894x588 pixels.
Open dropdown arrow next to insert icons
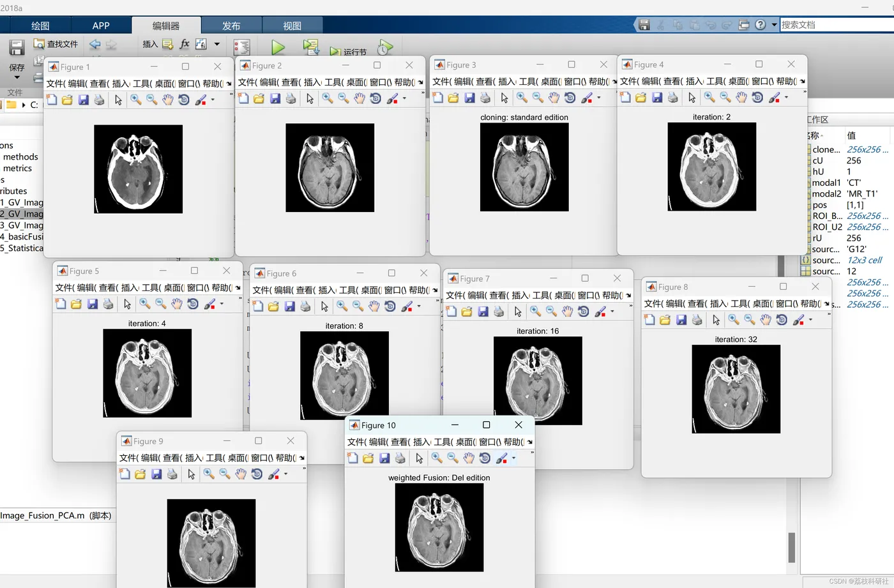coord(217,44)
